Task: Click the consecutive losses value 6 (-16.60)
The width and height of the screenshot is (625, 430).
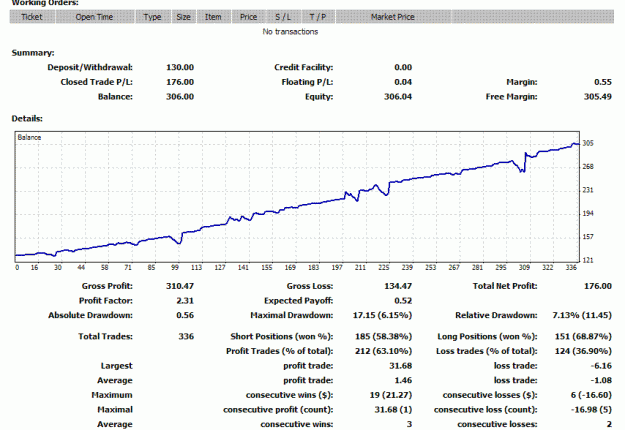Action: point(591,395)
